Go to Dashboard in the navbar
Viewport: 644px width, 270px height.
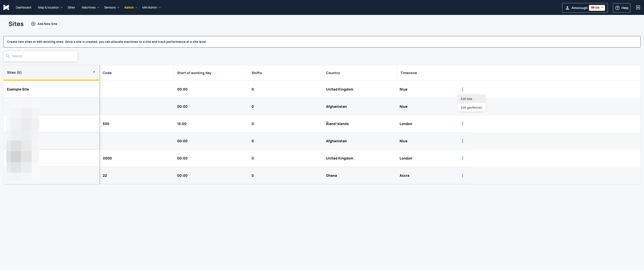click(23, 7)
